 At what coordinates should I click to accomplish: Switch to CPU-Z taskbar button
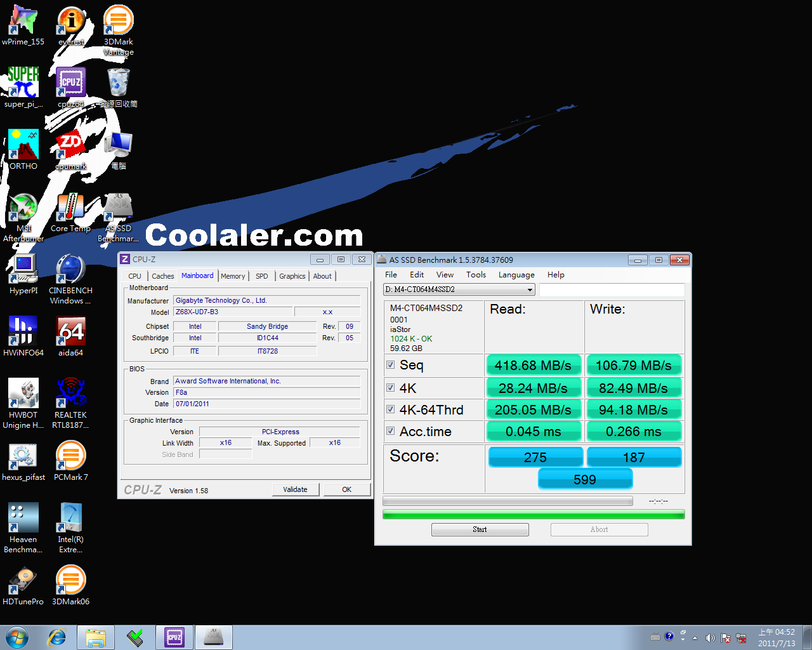[x=174, y=637]
